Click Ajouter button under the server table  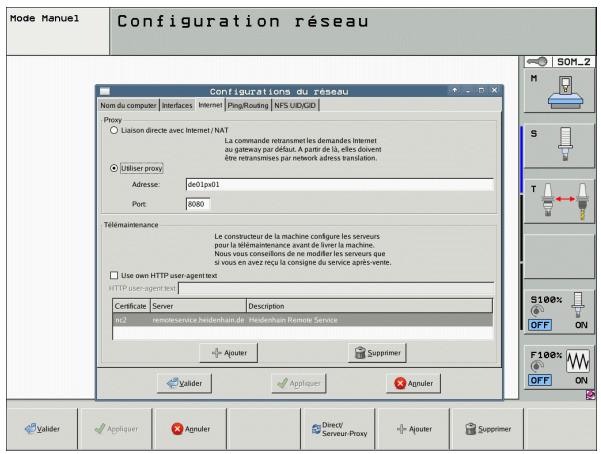[229, 353]
